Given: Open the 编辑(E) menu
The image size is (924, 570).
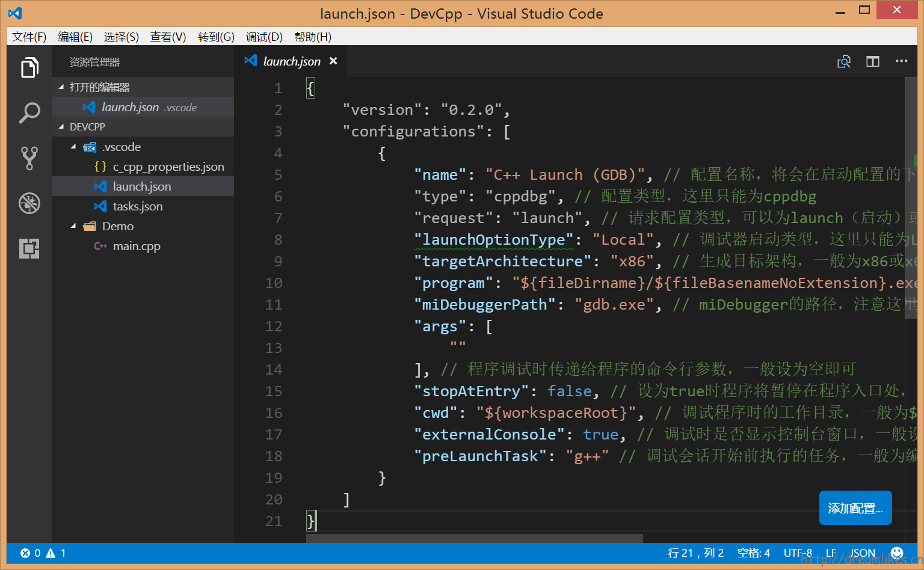Looking at the screenshot, I should pyautogui.click(x=75, y=37).
